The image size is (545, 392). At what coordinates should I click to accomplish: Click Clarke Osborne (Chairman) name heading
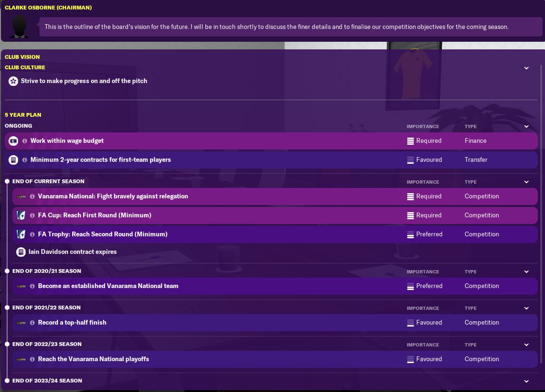pyautogui.click(x=48, y=8)
